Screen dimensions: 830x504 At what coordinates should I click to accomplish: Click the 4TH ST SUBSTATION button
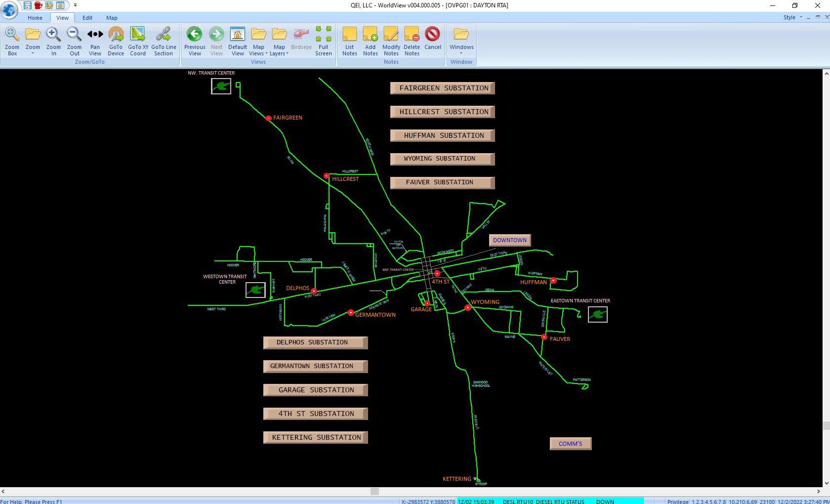coord(316,414)
